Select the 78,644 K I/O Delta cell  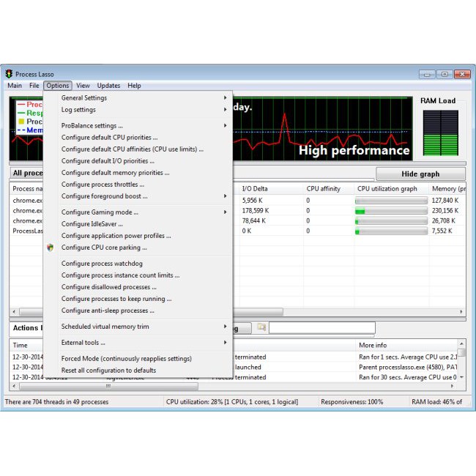click(x=254, y=221)
